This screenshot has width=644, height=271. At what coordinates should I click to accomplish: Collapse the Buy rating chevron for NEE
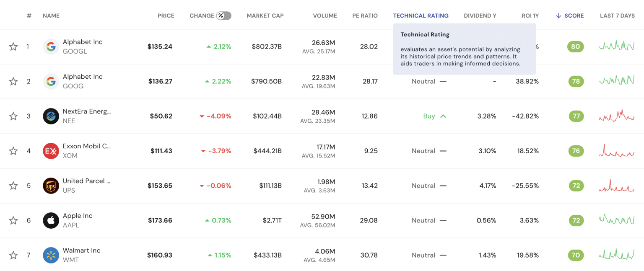point(442,116)
